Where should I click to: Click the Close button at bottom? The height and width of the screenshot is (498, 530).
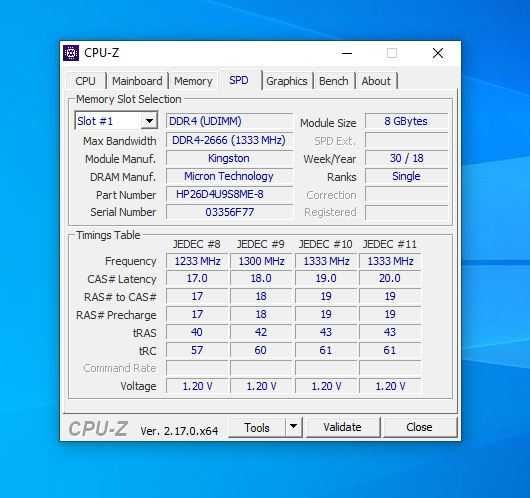(419, 427)
